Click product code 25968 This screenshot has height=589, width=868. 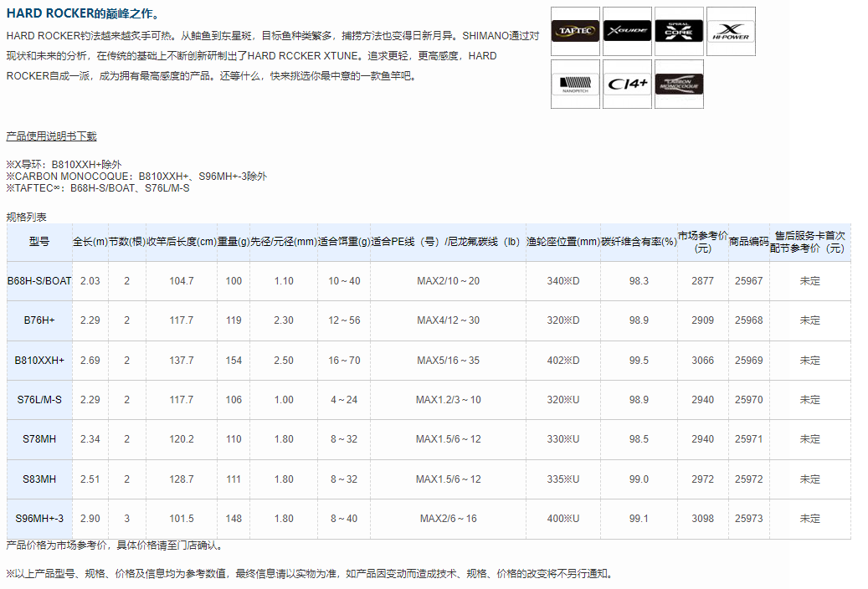click(x=748, y=320)
